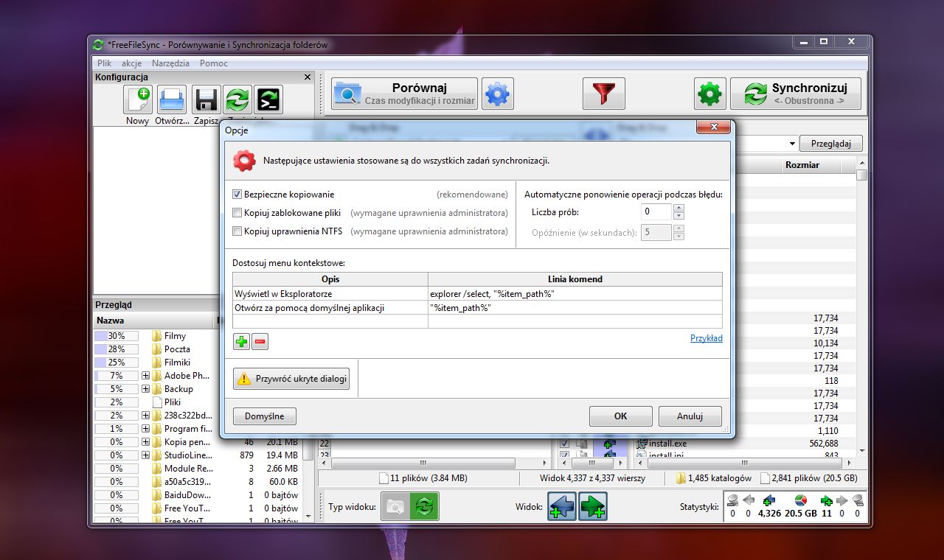Open the Narzędzia menu

click(x=170, y=63)
